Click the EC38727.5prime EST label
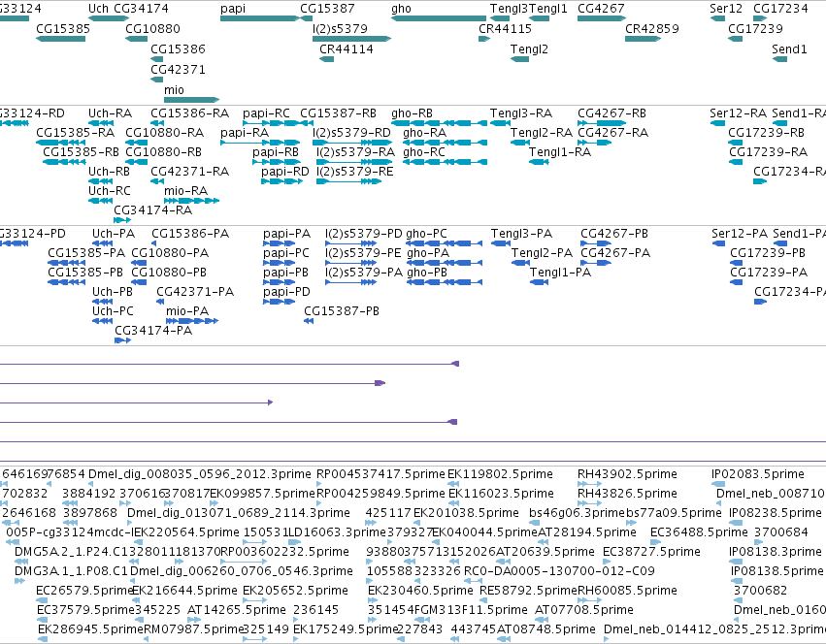 coord(651,552)
